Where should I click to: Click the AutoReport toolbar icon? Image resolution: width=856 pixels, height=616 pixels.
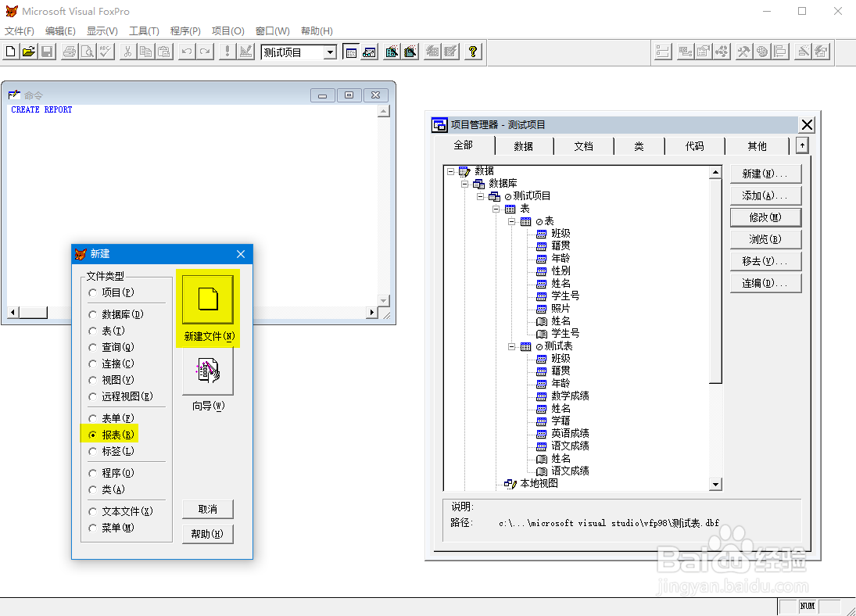[450, 52]
